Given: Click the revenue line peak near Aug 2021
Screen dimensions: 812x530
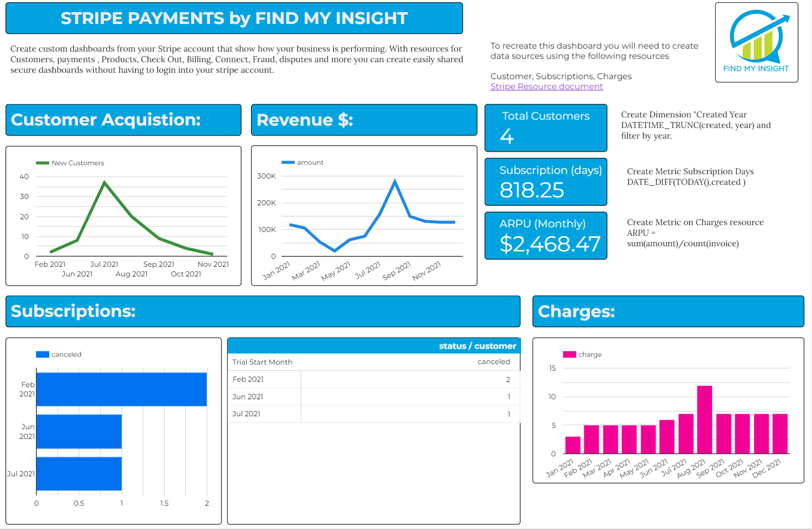Looking at the screenshot, I should click(395, 180).
